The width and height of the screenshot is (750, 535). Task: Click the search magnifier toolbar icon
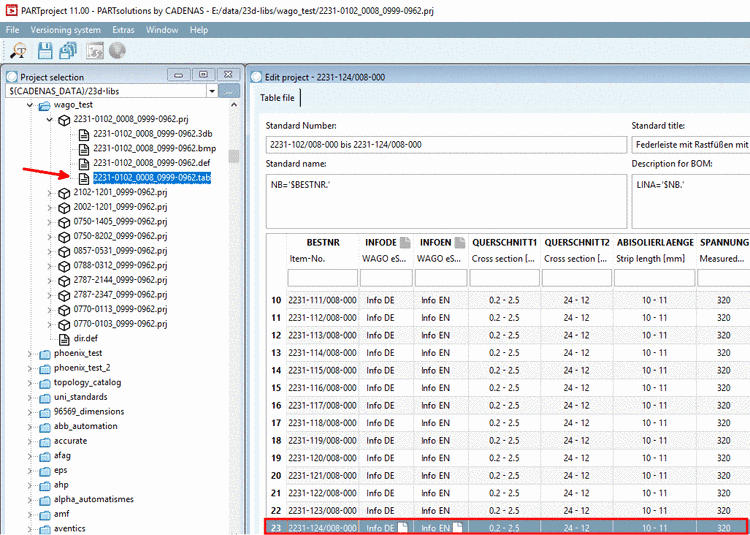tap(17, 50)
